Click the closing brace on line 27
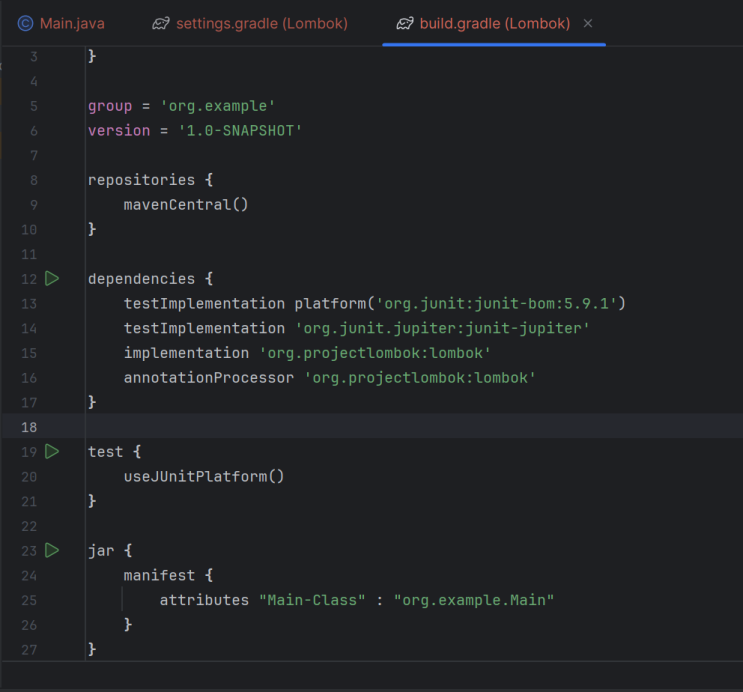This screenshot has height=692, width=743. click(x=92, y=649)
